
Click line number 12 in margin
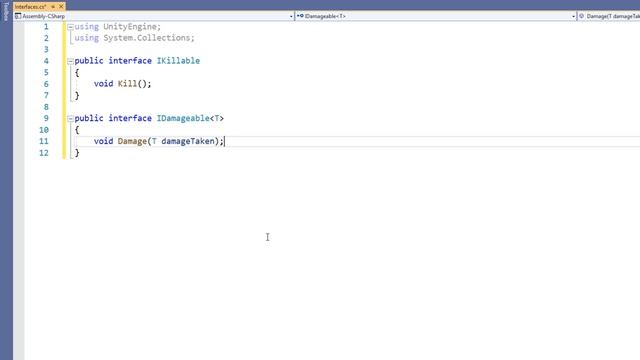44,153
